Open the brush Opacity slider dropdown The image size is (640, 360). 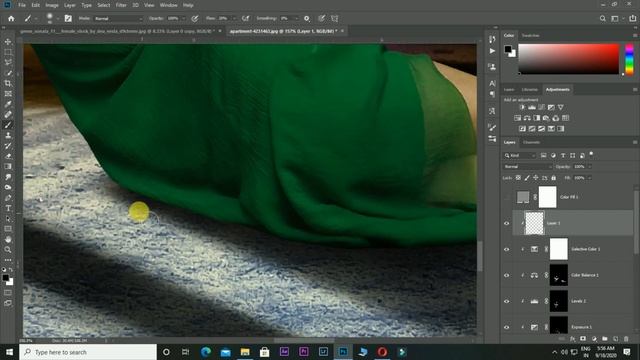(x=183, y=18)
